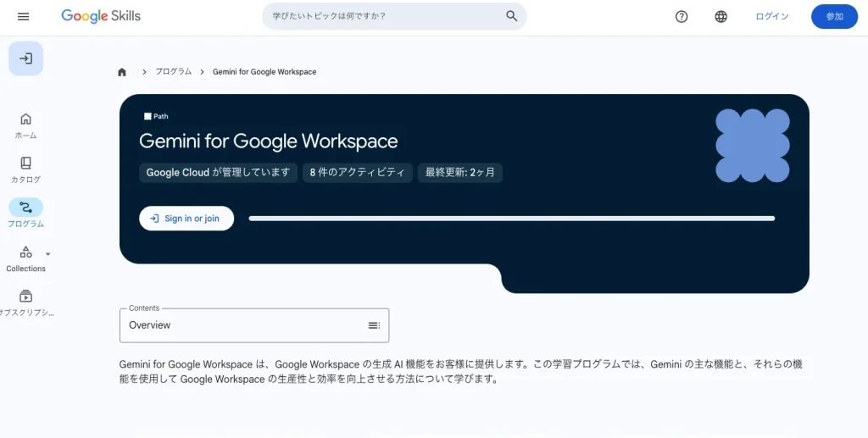The width and height of the screenshot is (868, 438).
Task: Click the Gemini for Google Workspace heading
Action: click(x=269, y=141)
